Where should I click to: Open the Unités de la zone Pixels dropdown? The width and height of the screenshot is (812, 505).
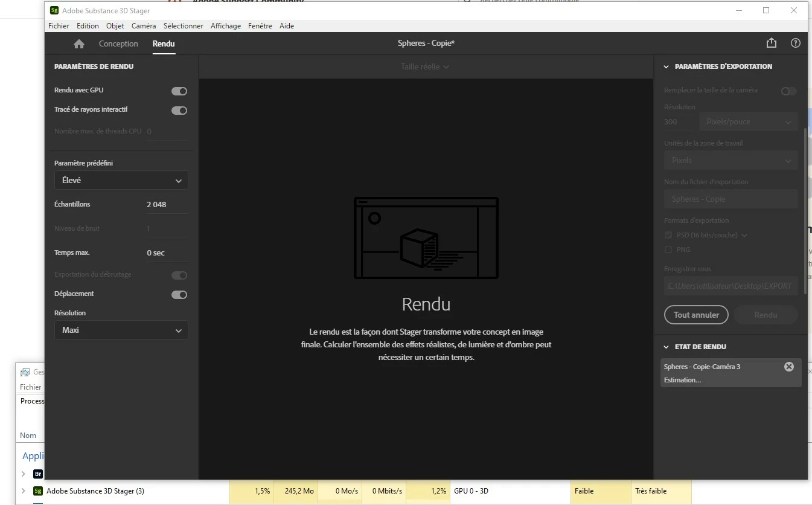click(731, 160)
